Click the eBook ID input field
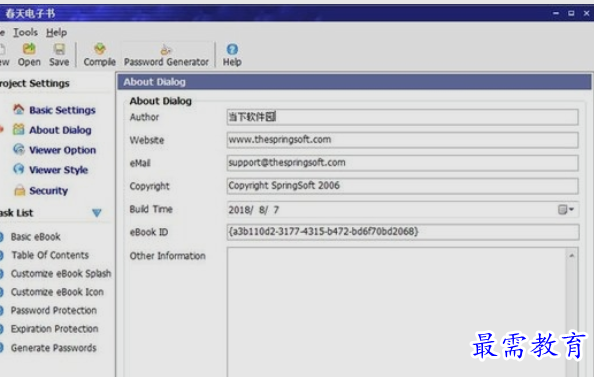This screenshot has height=377, width=594. (402, 232)
